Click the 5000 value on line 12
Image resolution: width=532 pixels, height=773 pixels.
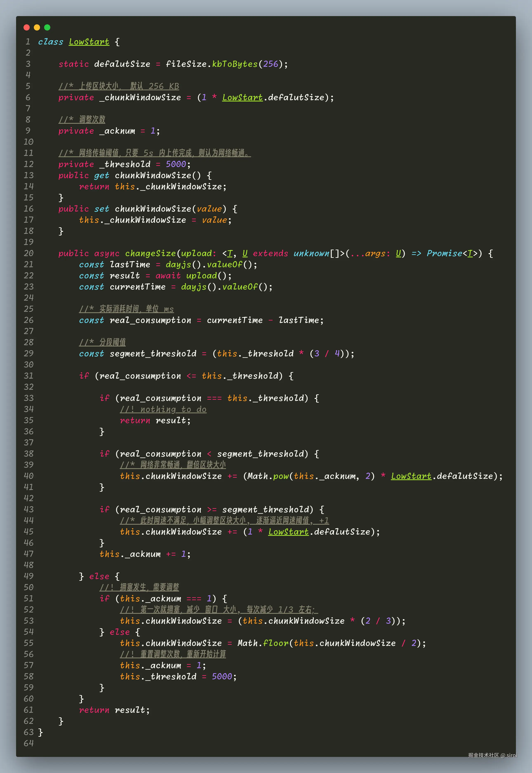click(x=176, y=164)
